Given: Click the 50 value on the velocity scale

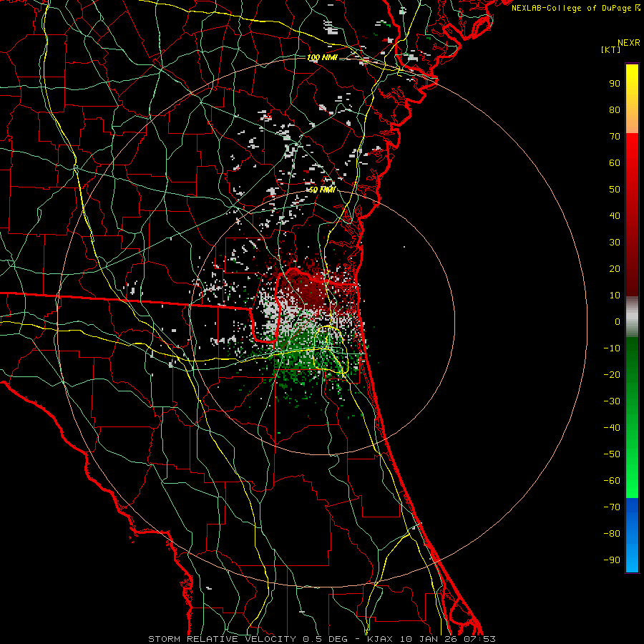Looking at the screenshot, I should point(615,190).
